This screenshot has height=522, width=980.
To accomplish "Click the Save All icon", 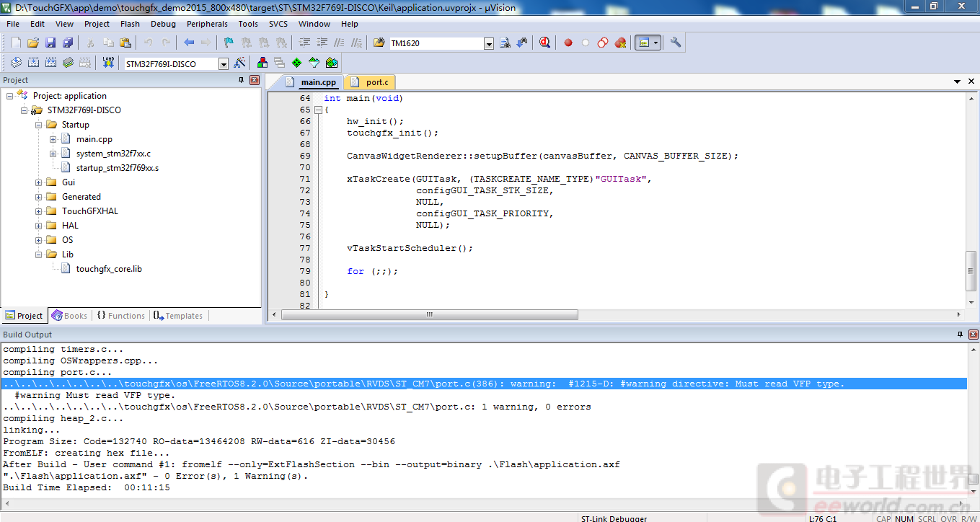I will pos(68,43).
